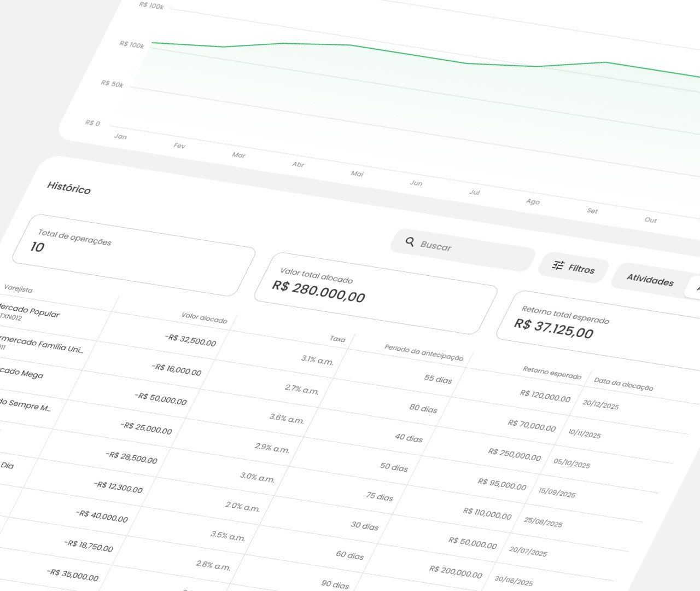Click the 80 dias period cell
This screenshot has height=591, width=700.
coord(423,408)
